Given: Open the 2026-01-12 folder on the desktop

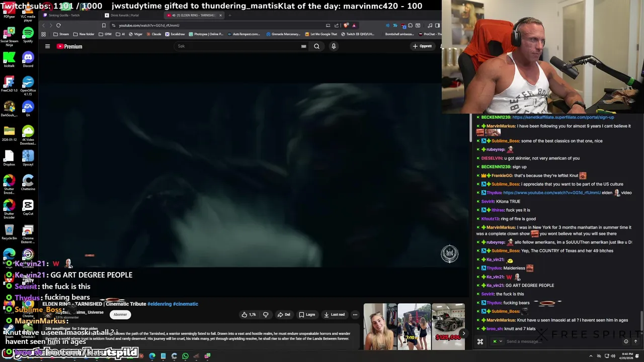Looking at the screenshot, I should (x=9, y=134).
